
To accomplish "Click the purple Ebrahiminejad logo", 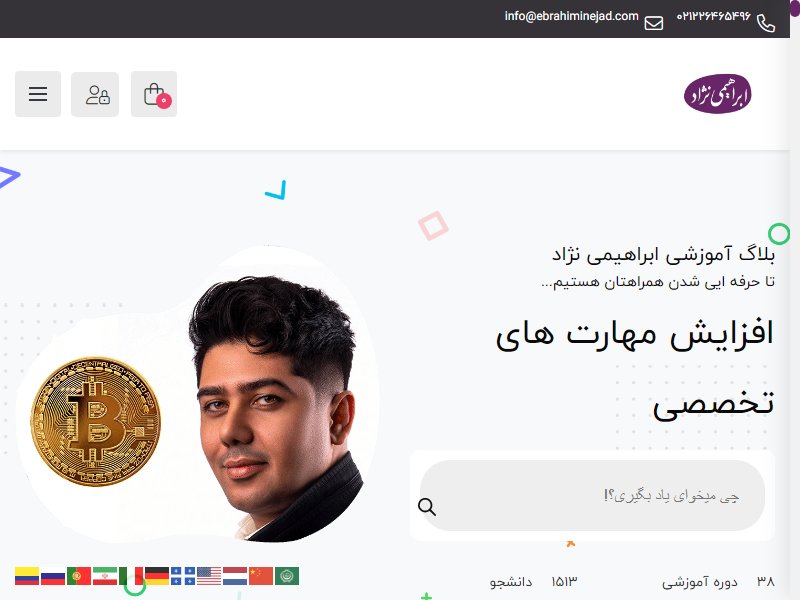I will coord(717,94).
